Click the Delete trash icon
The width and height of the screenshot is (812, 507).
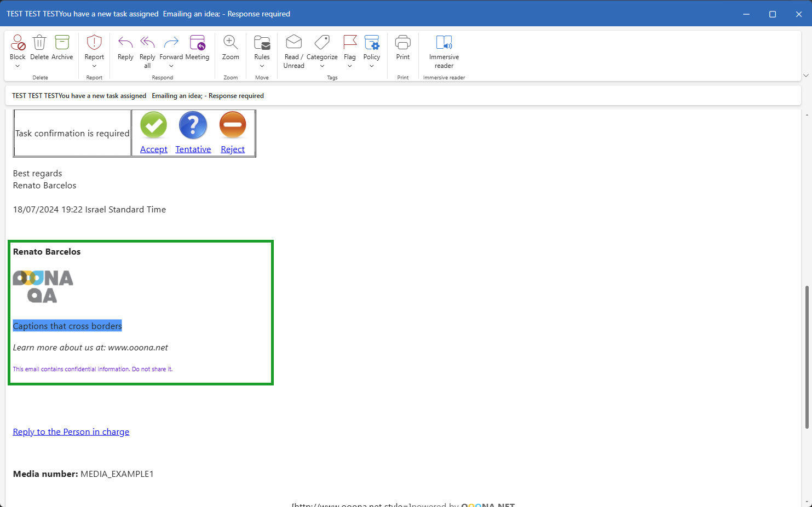pyautogui.click(x=39, y=43)
